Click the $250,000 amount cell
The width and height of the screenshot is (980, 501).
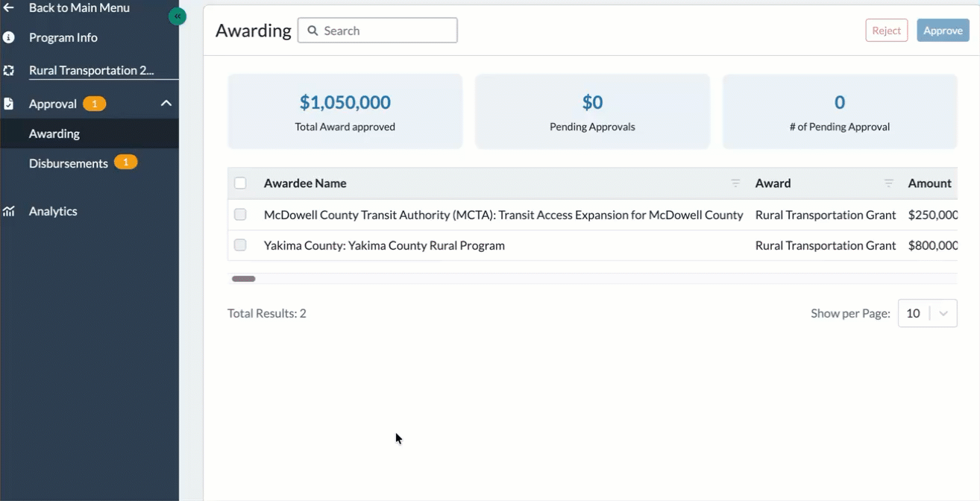point(933,215)
